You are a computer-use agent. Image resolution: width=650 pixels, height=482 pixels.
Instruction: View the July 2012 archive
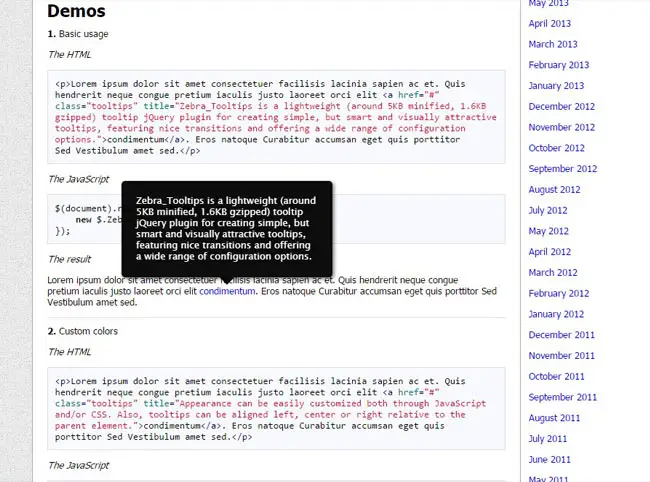548,210
